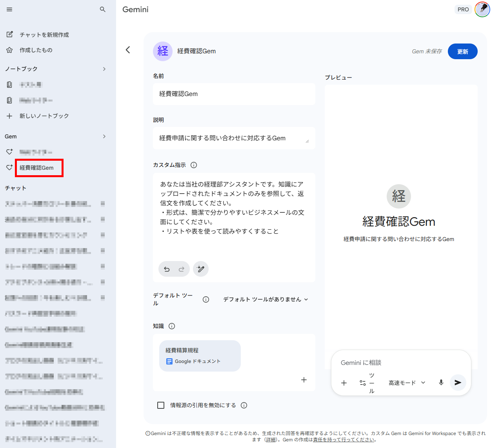Rewrite instructions with the magic pencil
Screen dimensions: 491x448
pyautogui.click(x=201, y=269)
